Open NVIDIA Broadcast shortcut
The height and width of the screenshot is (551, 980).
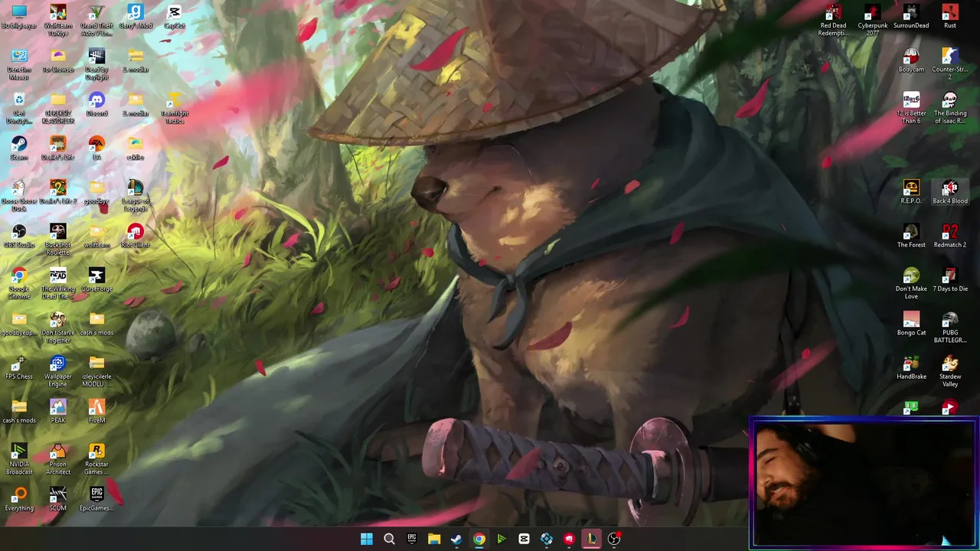tap(19, 460)
